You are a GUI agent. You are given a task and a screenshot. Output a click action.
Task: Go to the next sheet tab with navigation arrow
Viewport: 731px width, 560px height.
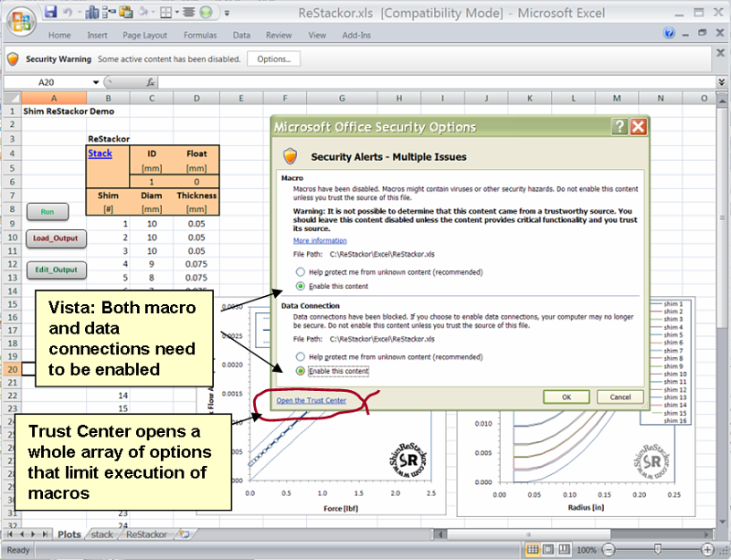(33, 534)
